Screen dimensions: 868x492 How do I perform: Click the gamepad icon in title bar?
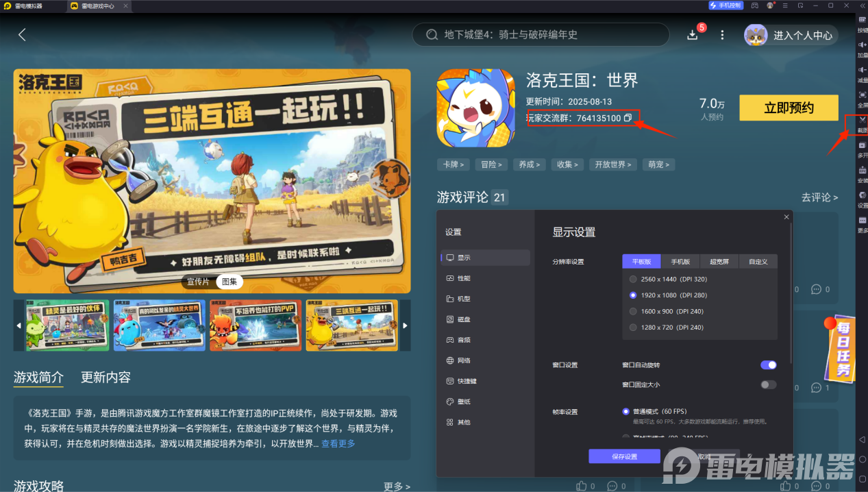tap(754, 5)
